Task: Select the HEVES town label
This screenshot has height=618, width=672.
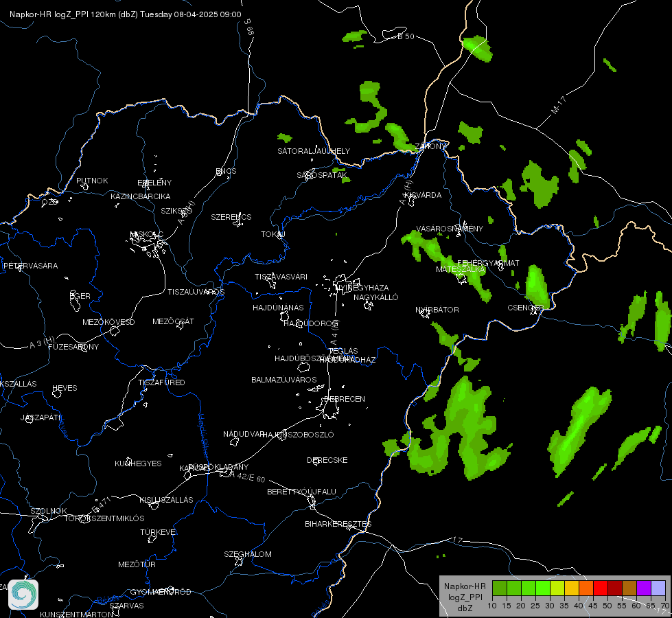Action: click(65, 388)
